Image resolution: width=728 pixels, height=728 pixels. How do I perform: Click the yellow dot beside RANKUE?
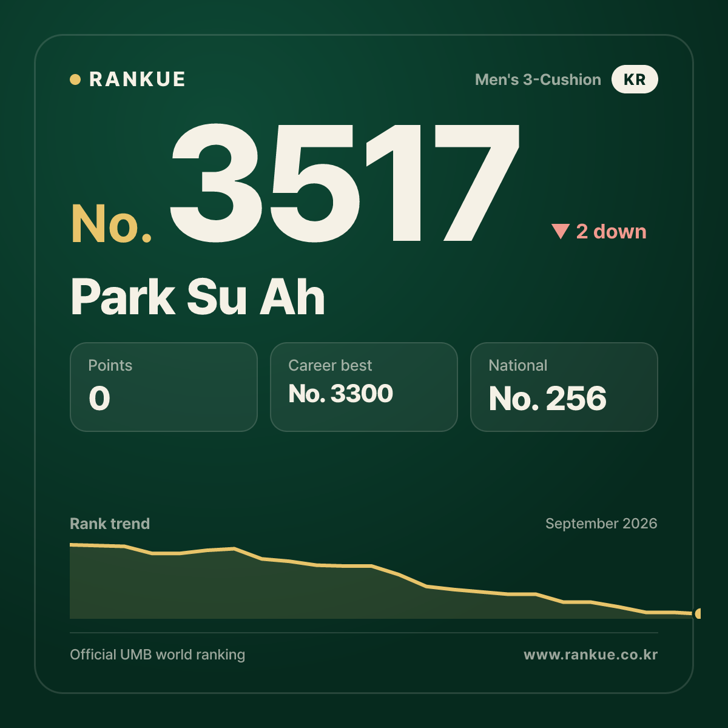pos(75,79)
